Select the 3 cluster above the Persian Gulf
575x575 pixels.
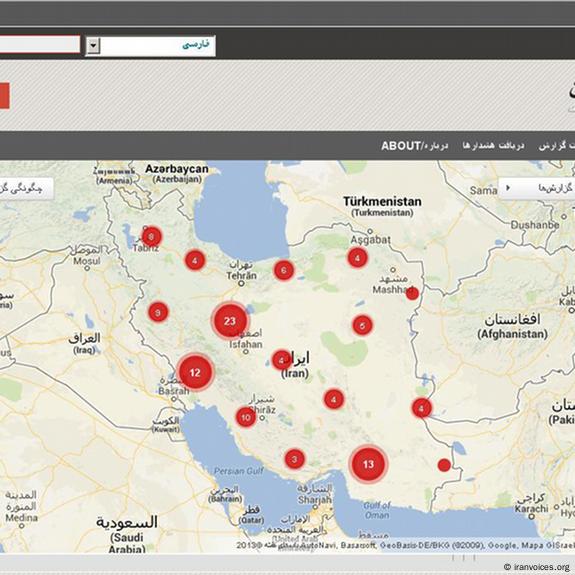294,459
